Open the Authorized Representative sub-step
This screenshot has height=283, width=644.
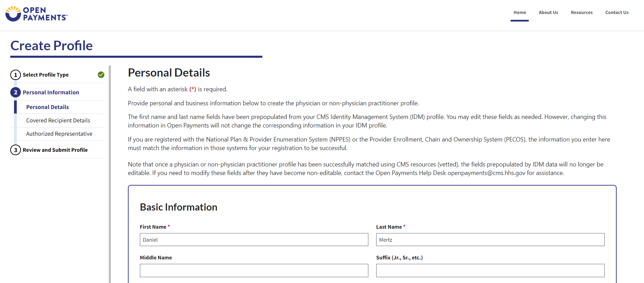(x=59, y=134)
